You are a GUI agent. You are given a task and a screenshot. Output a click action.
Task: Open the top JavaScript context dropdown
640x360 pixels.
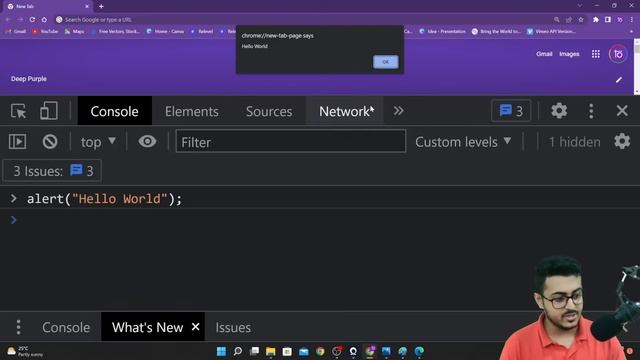[x=98, y=142]
